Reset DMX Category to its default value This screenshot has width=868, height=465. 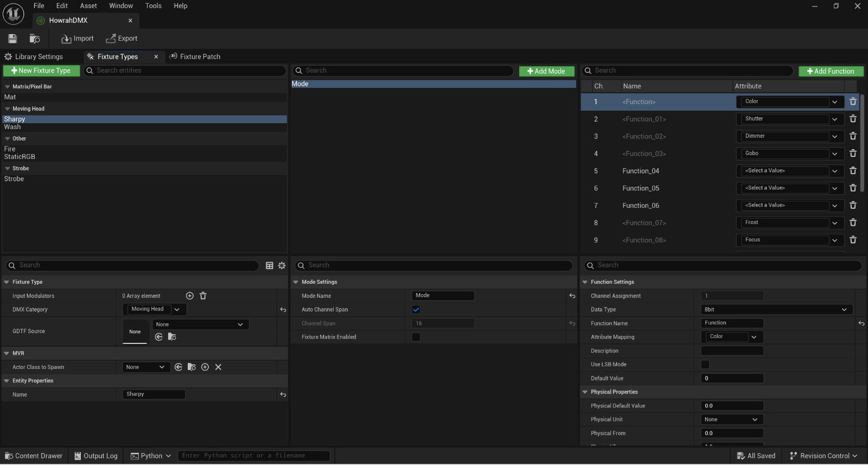pyautogui.click(x=283, y=310)
